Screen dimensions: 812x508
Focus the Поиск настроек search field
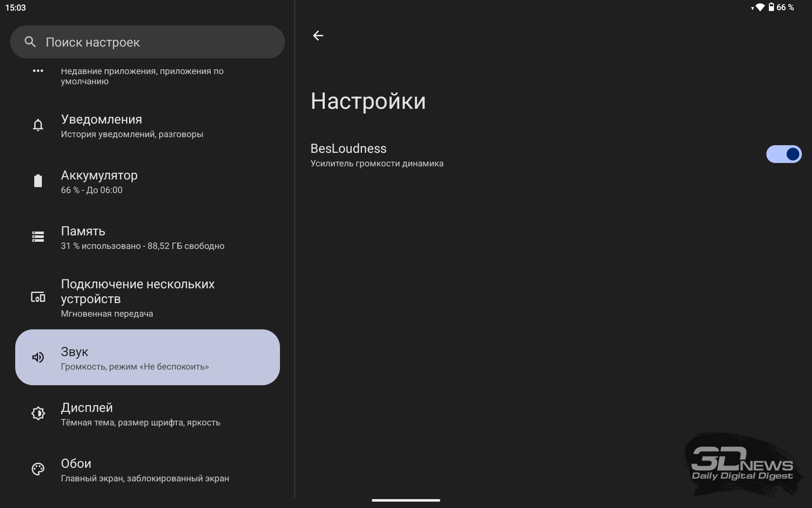[x=147, y=42]
